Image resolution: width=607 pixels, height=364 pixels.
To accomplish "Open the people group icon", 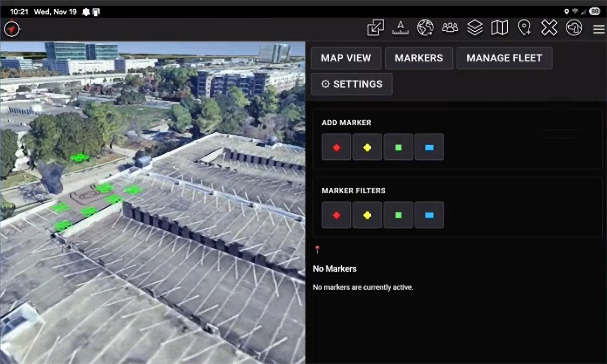I will [x=450, y=28].
